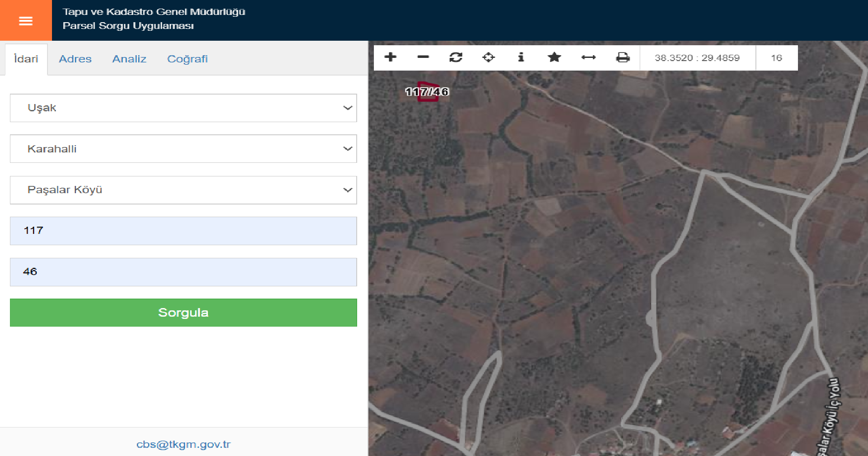This screenshot has height=456, width=868.
Task: Open the Uşak province dropdown
Action: coord(184,108)
